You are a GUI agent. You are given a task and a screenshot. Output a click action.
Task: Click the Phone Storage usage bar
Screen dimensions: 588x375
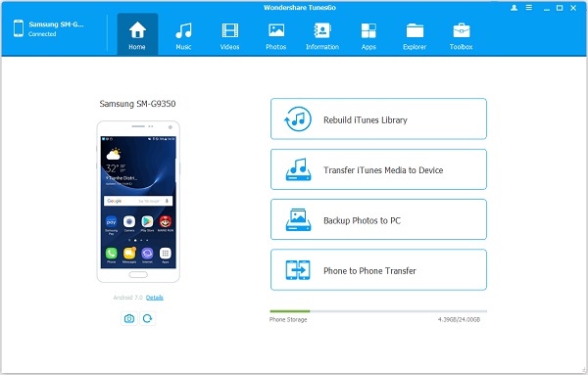[378, 311]
